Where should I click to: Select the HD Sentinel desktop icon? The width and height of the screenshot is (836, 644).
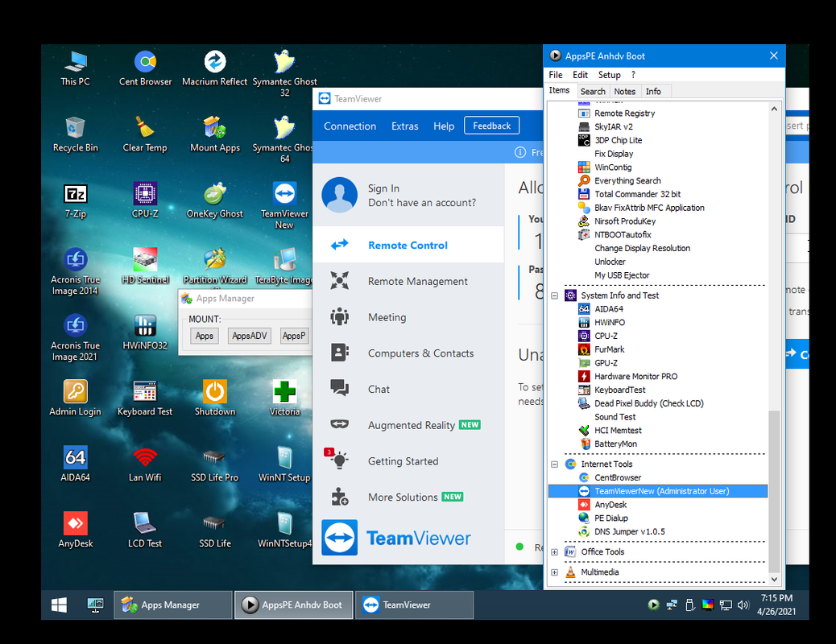tap(145, 266)
